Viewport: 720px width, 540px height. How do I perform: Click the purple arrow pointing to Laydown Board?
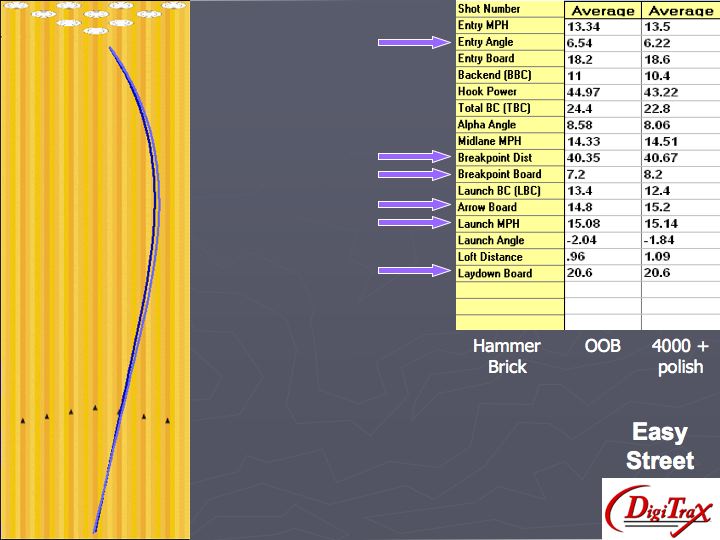(413, 272)
